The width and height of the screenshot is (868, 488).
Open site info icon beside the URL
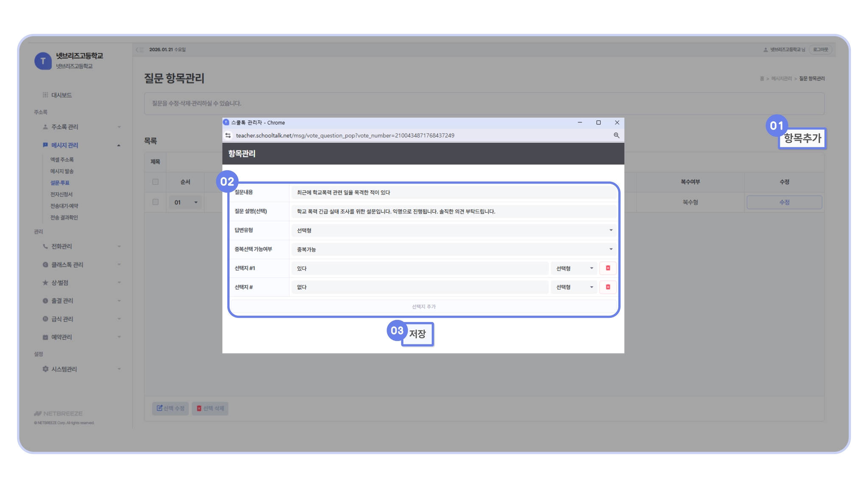(228, 136)
